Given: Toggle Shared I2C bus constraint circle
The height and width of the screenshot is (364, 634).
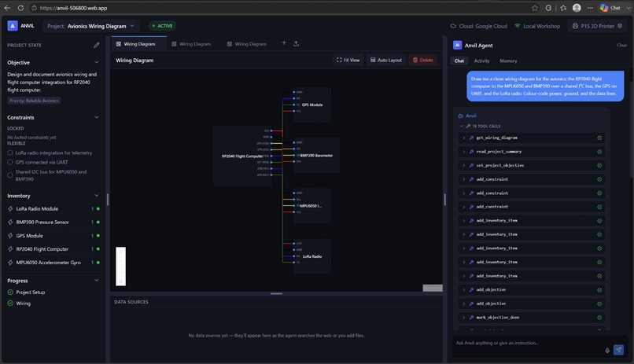Looking at the screenshot, I should tap(10, 175).
